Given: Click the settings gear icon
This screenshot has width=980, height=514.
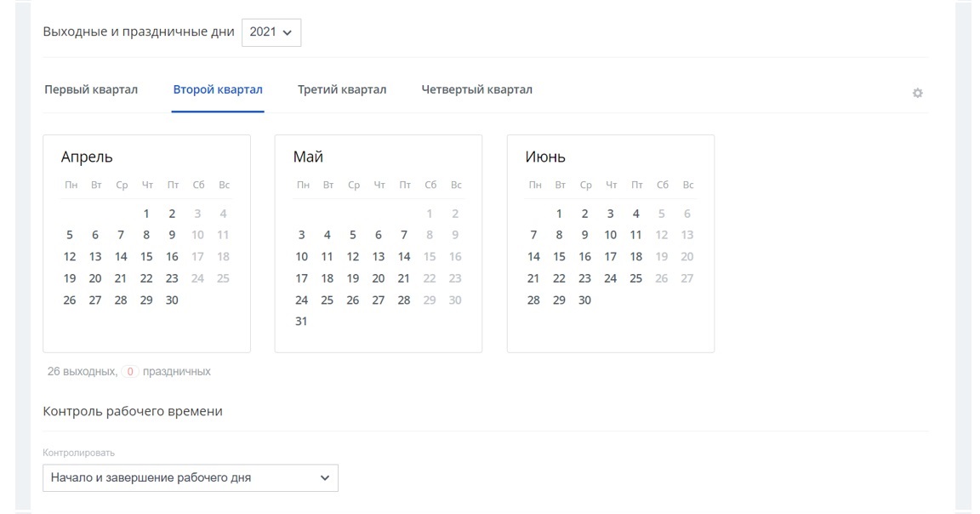Looking at the screenshot, I should pyautogui.click(x=917, y=93).
